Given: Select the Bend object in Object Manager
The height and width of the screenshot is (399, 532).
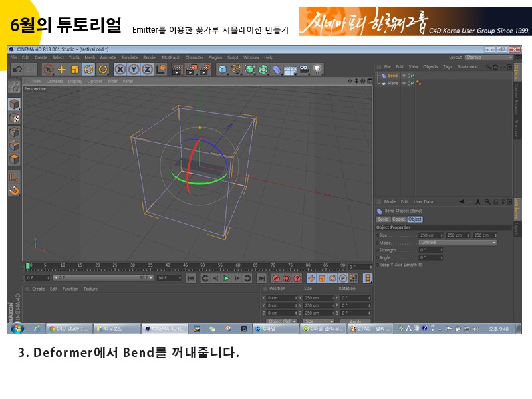Looking at the screenshot, I should pos(392,76).
